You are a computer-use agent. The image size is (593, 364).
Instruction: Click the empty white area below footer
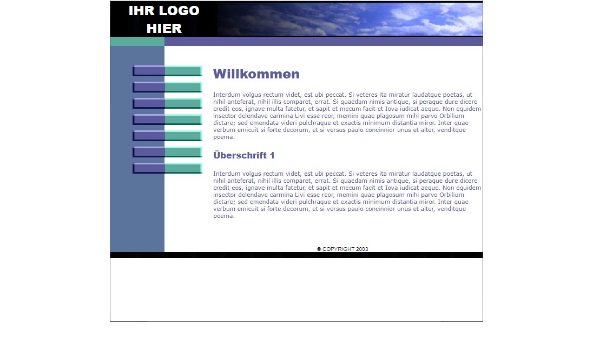(296, 289)
